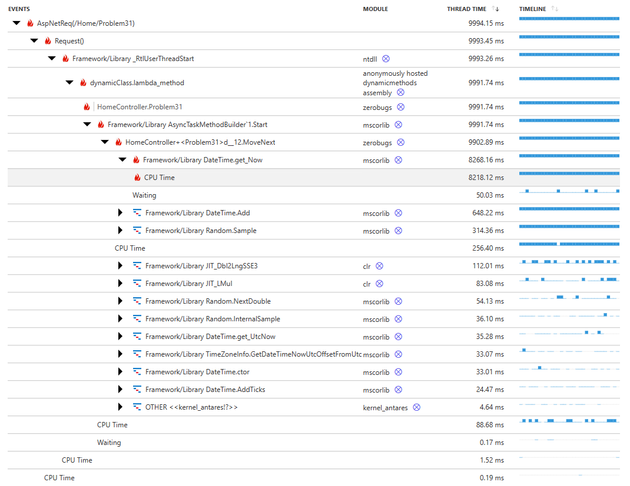Click mscorlib icon on DateTime.Add row
The height and width of the screenshot is (486, 630).
398,213
